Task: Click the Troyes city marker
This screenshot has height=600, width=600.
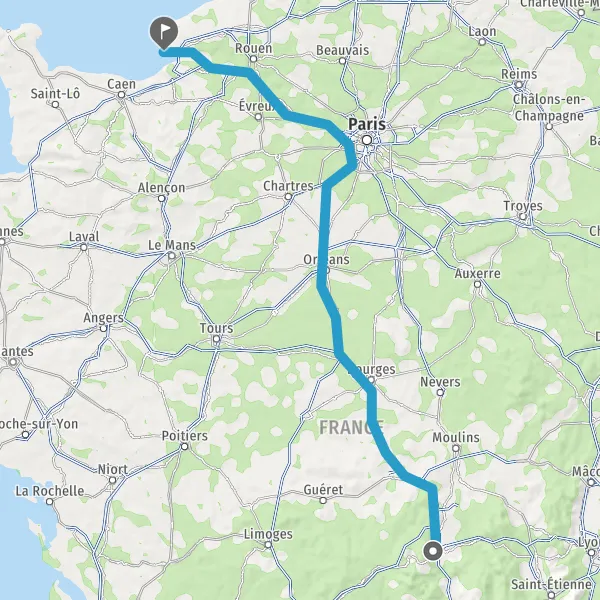Action: pos(523,217)
